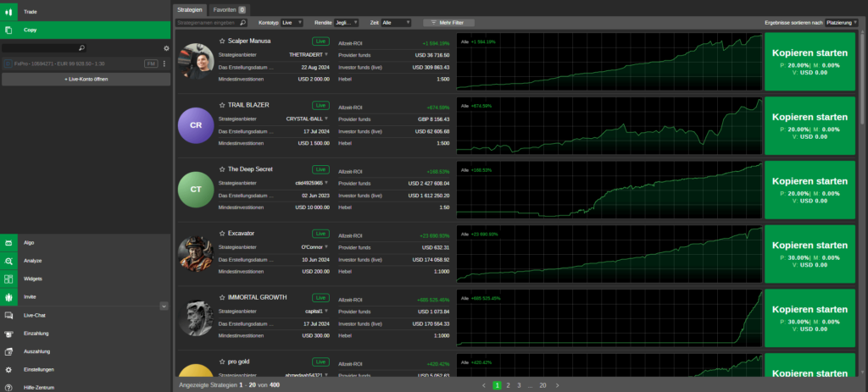Image resolution: width=868 pixels, height=392 pixels.
Task: Open the three-dot menu for FxPro account
Action: 164,63
